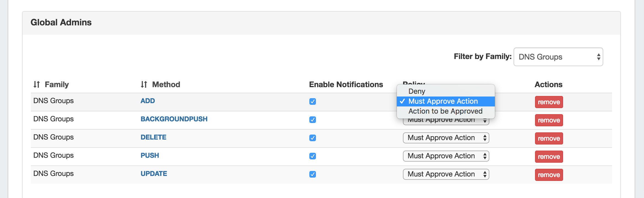Open the UPDATE row policy dropdown
The image size is (644, 198).
[x=446, y=174]
